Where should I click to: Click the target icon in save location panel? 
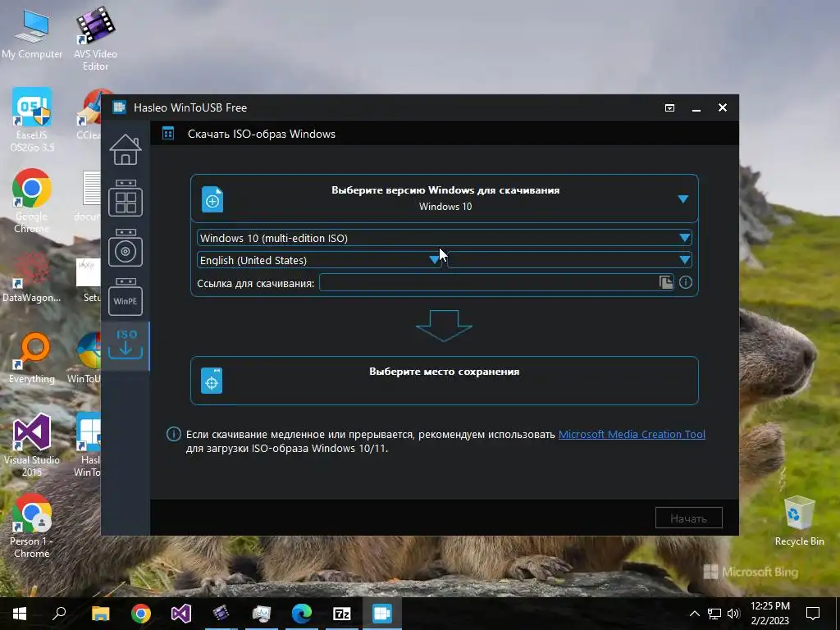212,381
